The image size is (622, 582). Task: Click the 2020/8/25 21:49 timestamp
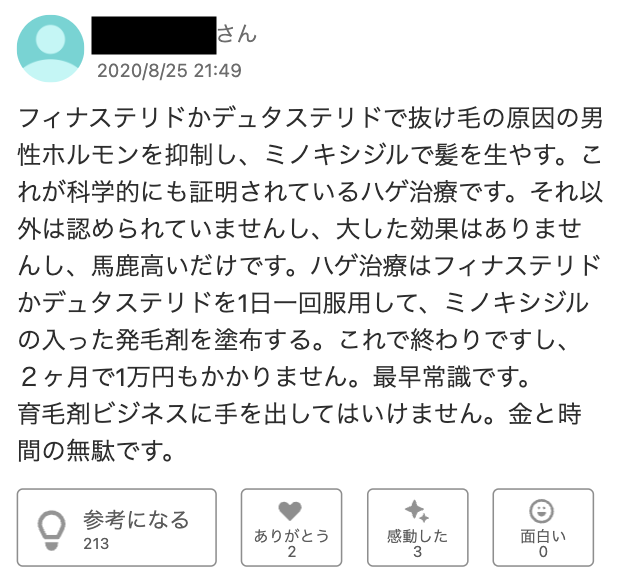[x=169, y=71]
